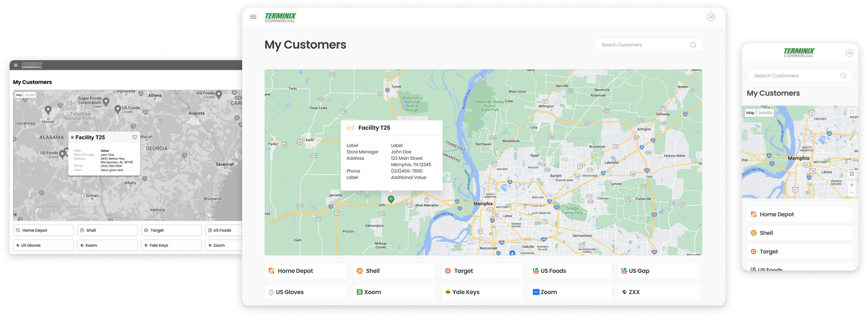Open Yale Keys customer in center window

tap(482, 292)
